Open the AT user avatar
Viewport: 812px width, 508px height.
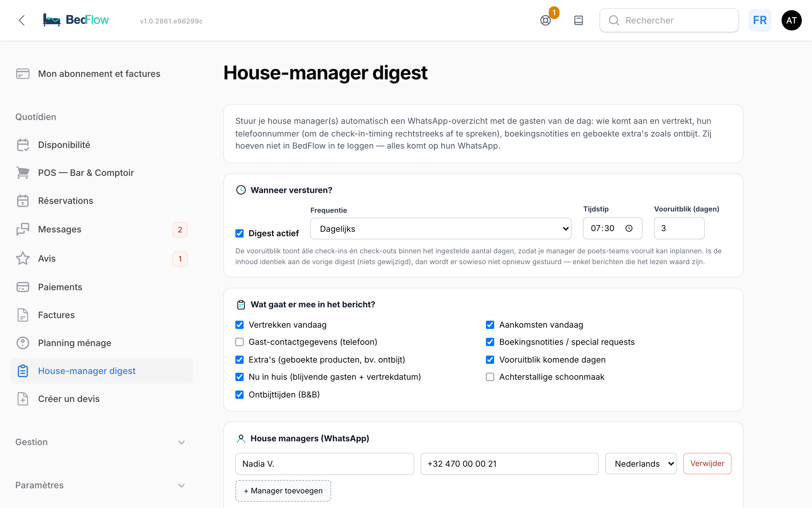791,21
